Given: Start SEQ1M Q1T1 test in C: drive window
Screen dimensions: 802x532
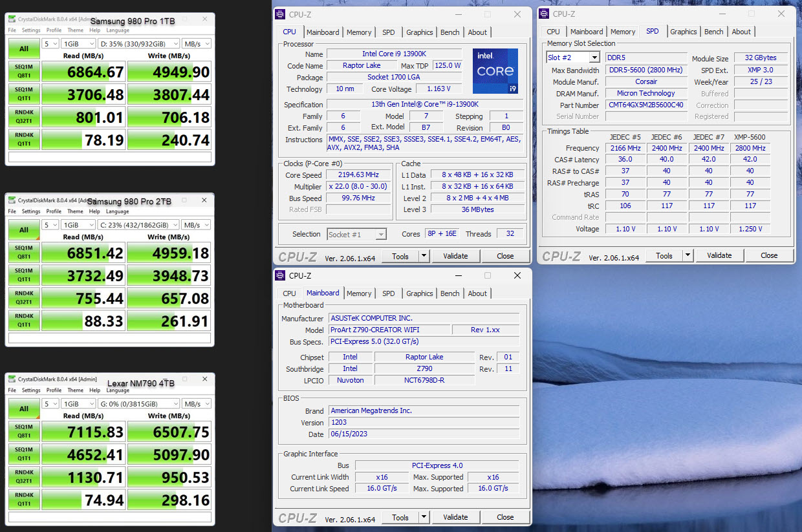Looking at the screenshot, I should (x=24, y=275).
